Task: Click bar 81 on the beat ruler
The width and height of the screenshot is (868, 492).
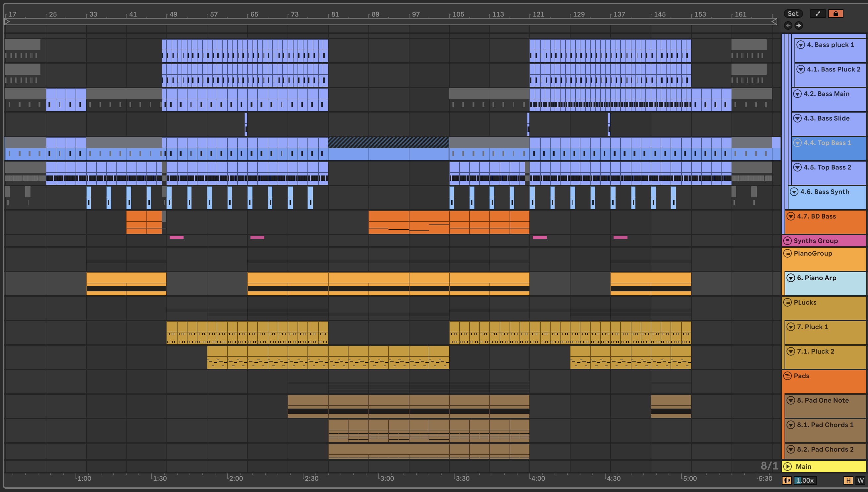Action: (335, 14)
